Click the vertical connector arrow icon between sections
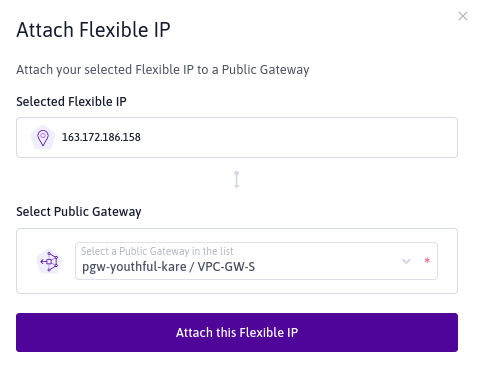The width and height of the screenshot is (480, 372). (x=237, y=180)
